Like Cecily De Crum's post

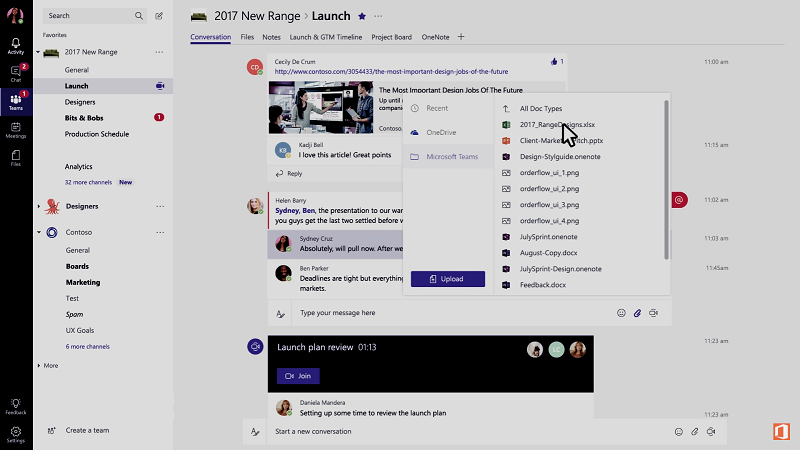553,62
